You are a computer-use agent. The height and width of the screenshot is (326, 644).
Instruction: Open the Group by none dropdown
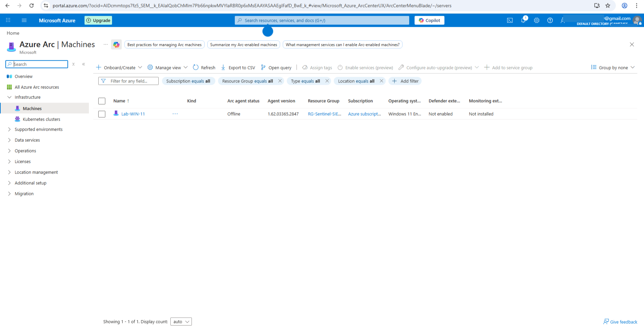(x=613, y=68)
